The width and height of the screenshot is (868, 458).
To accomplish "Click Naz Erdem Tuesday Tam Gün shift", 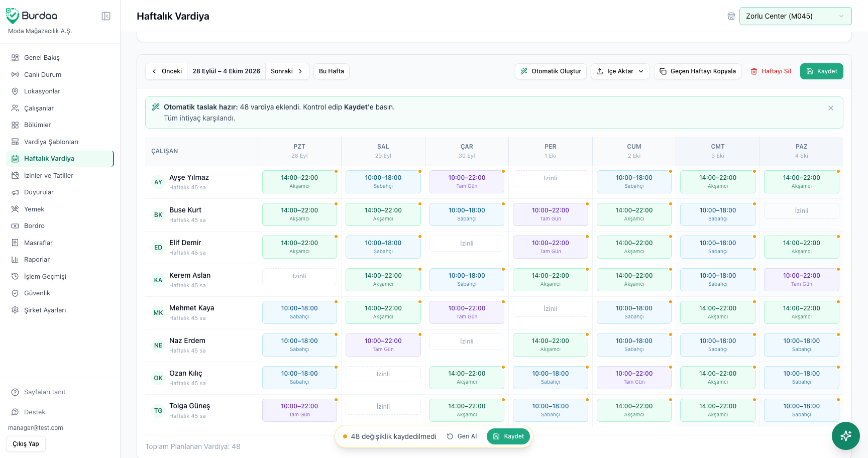I will [x=383, y=345].
